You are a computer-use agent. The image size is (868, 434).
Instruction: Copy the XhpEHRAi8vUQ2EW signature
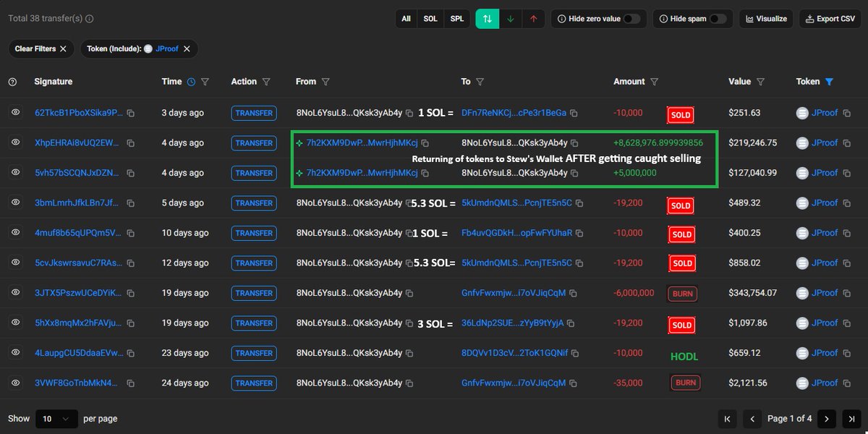(x=131, y=143)
